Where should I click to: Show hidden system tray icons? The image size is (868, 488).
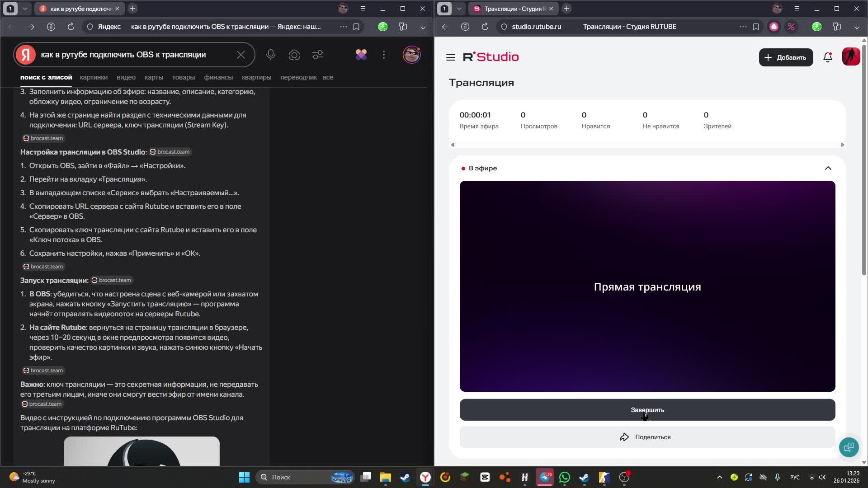[719, 477]
